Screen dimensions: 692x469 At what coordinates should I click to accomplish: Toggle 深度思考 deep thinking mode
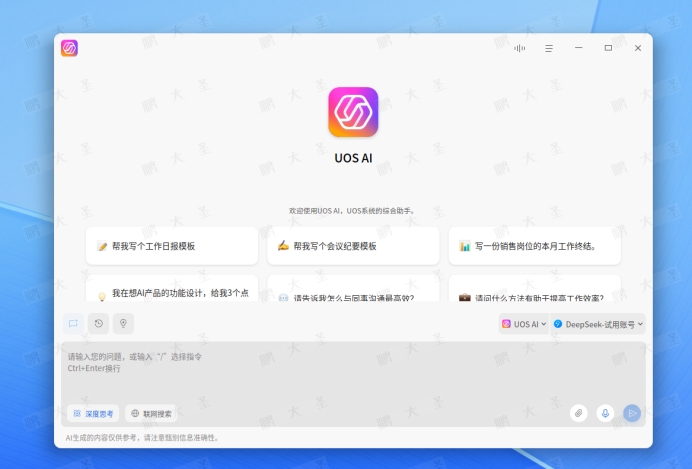coord(93,414)
